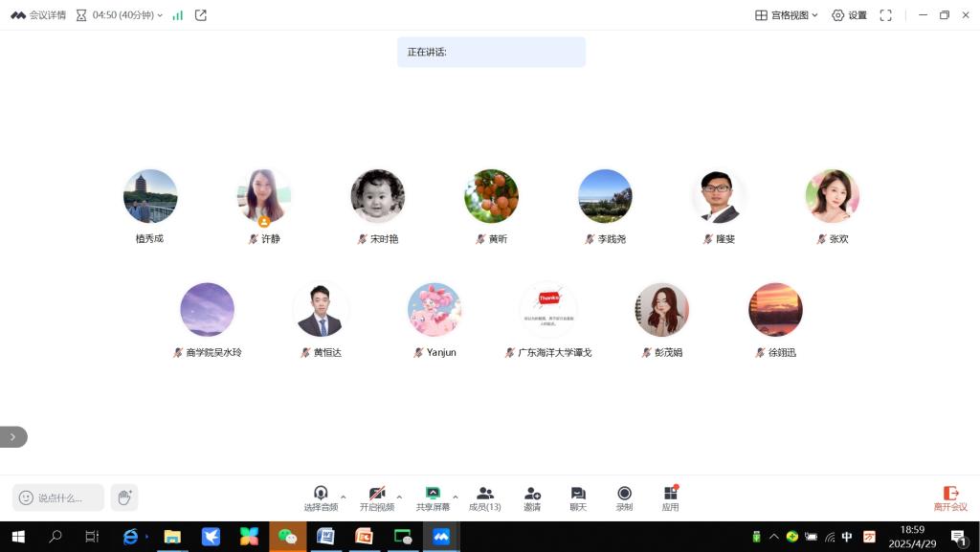Turn on camera with 开启视频 icon
Screen dimensions: 980x552
[376, 493]
